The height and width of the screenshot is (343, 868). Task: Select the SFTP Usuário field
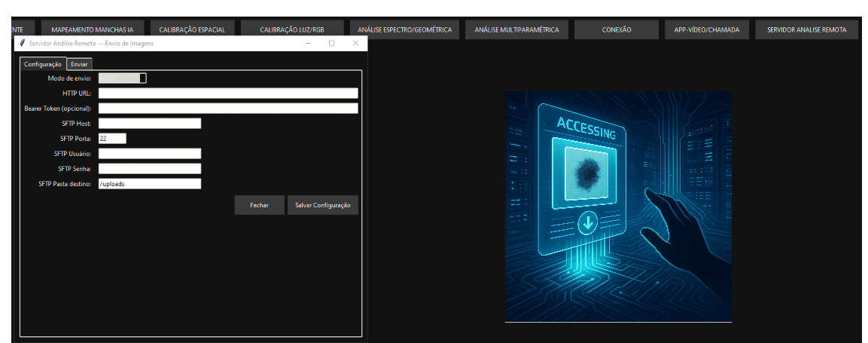(x=150, y=154)
